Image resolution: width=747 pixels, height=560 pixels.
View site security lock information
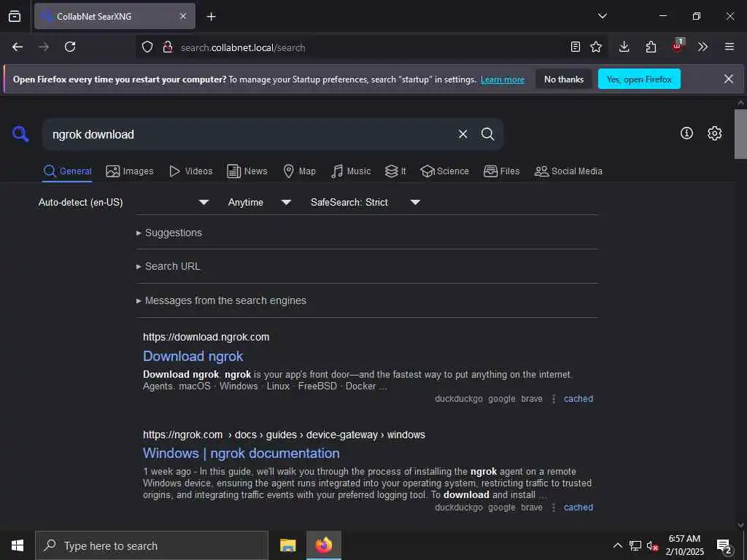click(167, 47)
